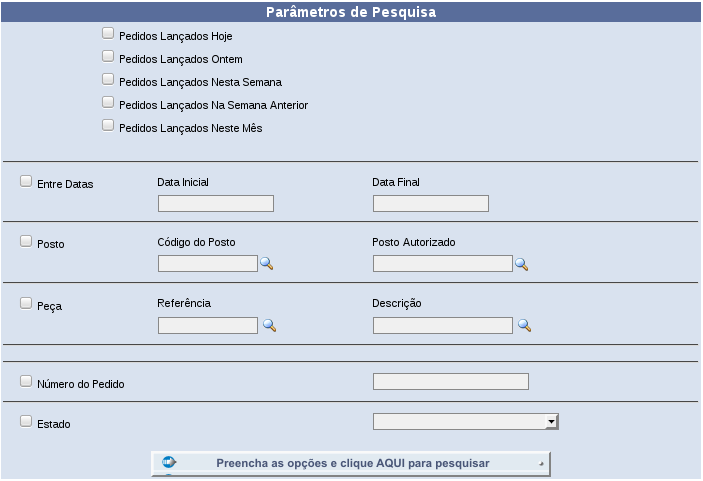Screen dimensions: 703x481
Task: Enable Pedidos Lançados Ontem checkbox
Action: (x=108, y=56)
